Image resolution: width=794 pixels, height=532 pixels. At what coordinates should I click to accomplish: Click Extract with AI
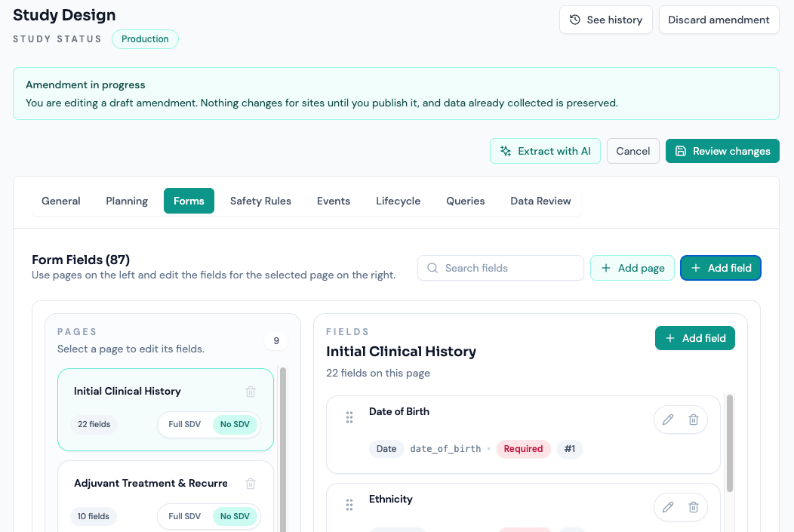(x=545, y=151)
